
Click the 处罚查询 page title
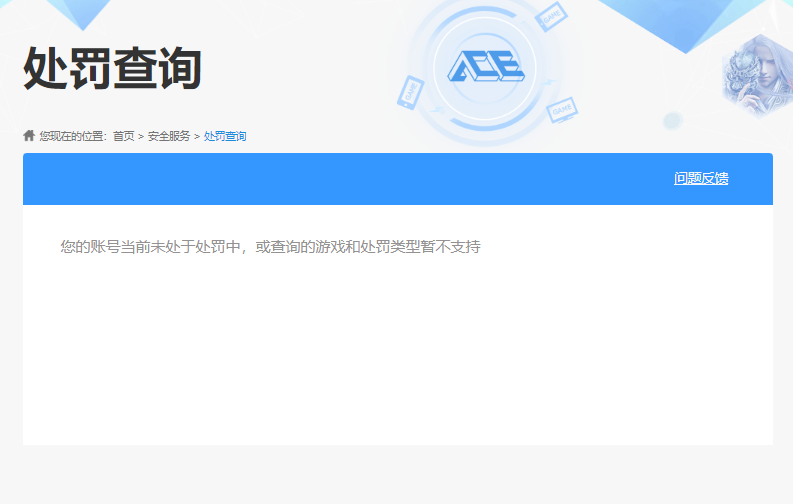tap(112, 68)
